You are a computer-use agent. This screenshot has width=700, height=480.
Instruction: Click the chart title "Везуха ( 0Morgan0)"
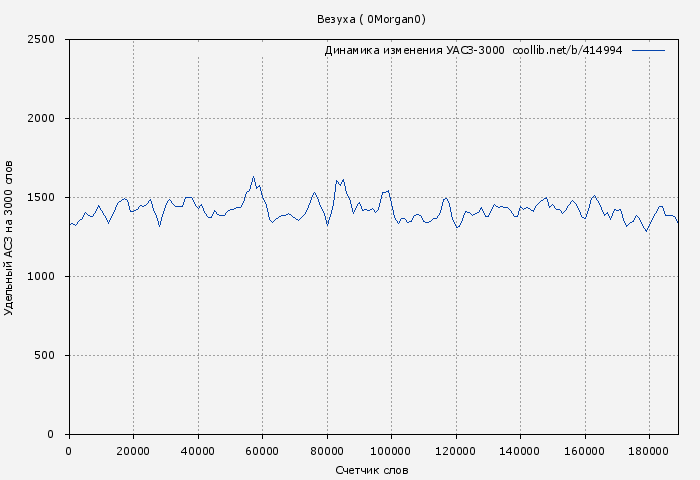(x=371, y=19)
